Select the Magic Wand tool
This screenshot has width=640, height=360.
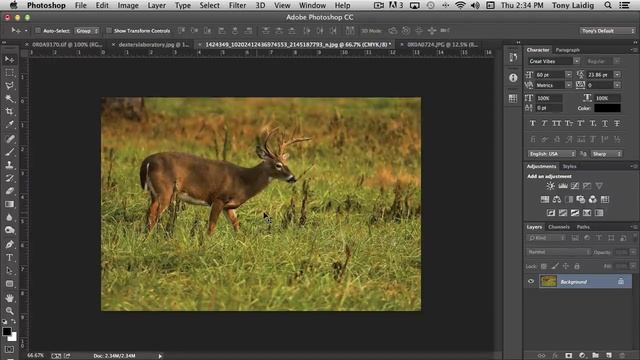point(9,98)
